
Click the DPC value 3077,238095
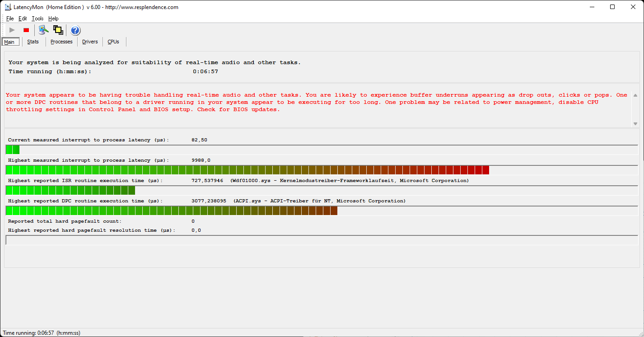(209, 201)
